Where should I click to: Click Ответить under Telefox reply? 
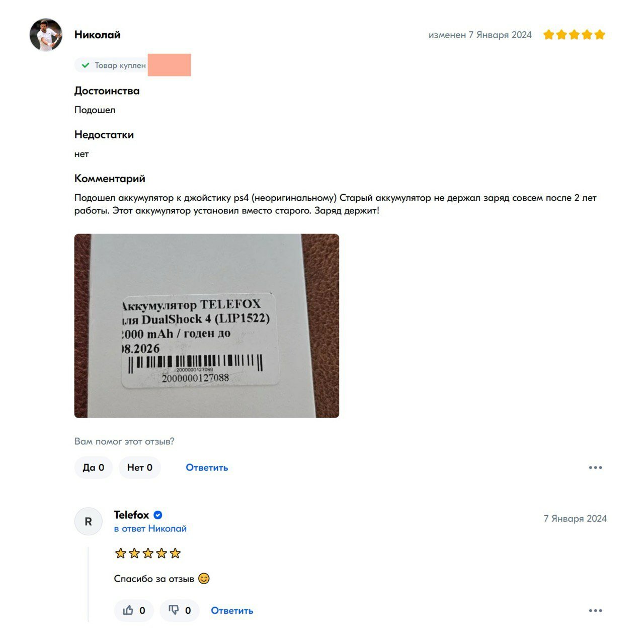pos(232,610)
